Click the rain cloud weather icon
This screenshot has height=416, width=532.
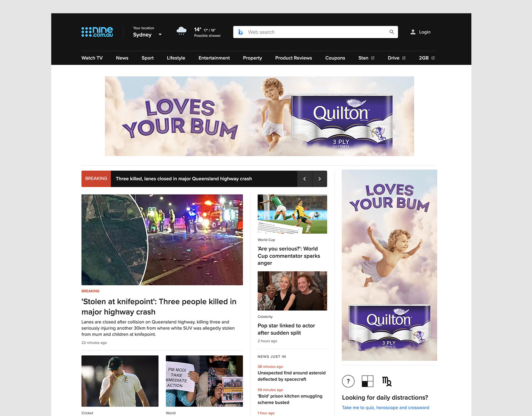(x=182, y=31)
